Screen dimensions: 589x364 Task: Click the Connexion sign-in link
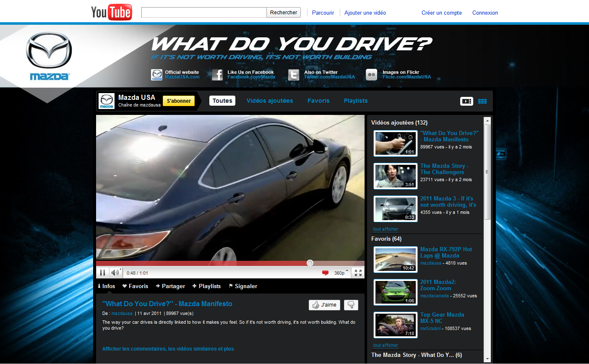(485, 13)
